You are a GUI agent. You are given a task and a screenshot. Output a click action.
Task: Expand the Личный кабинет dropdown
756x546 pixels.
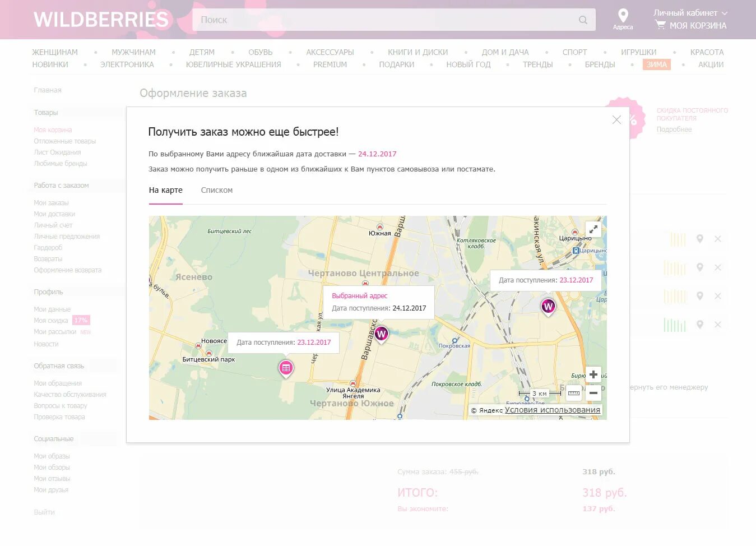tap(690, 12)
